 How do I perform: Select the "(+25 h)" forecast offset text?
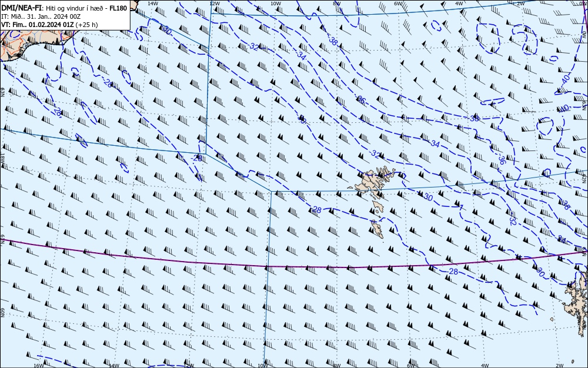click(x=86, y=25)
